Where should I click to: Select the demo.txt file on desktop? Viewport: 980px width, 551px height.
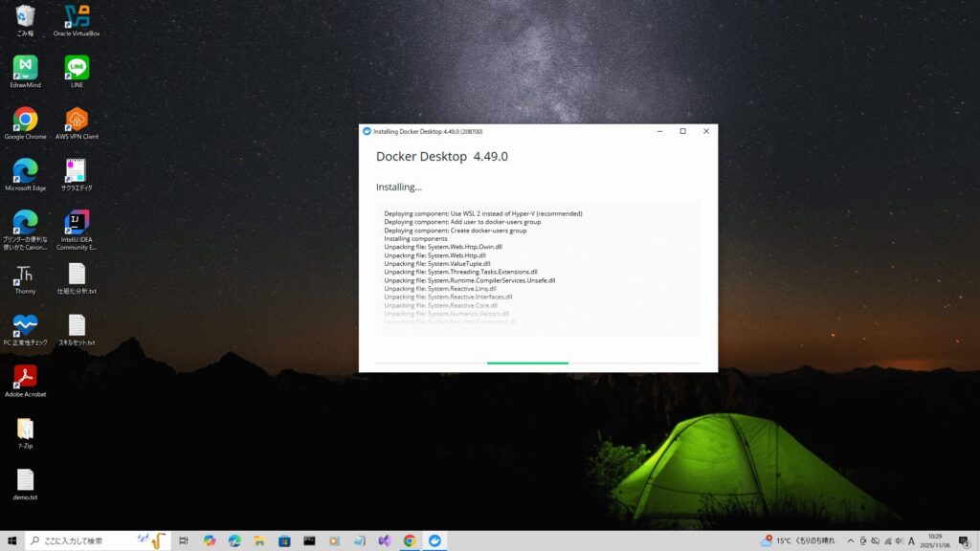(x=25, y=480)
